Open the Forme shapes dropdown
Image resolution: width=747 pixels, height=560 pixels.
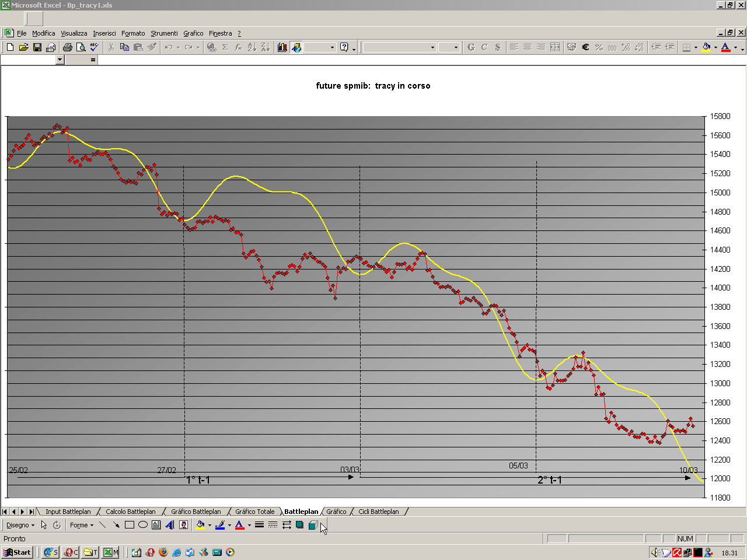(82, 525)
